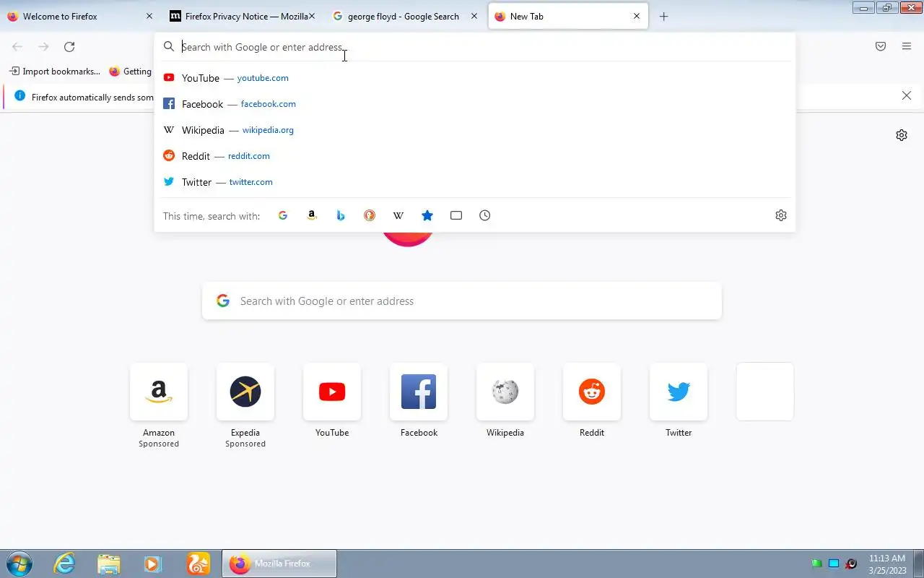This screenshot has height=578, width=924.
Task: Open Import bookmarks toolbar button
Action: coord(55,72)
